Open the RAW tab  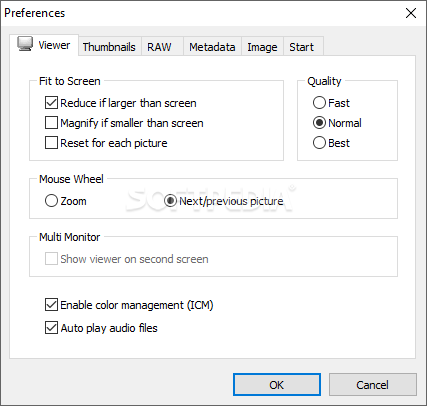coord(159,47)
